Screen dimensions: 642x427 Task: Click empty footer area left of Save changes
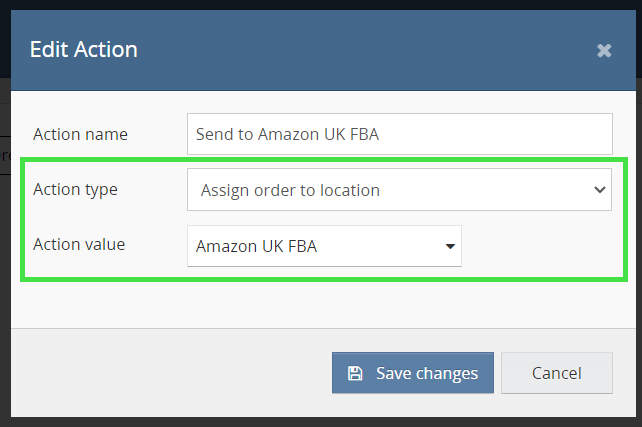click(x=170, y=373)
